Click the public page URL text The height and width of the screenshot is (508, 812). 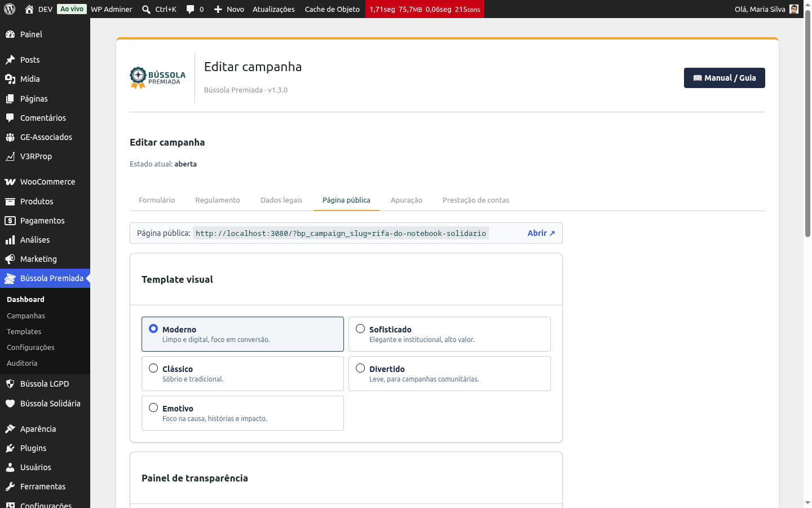341,233
